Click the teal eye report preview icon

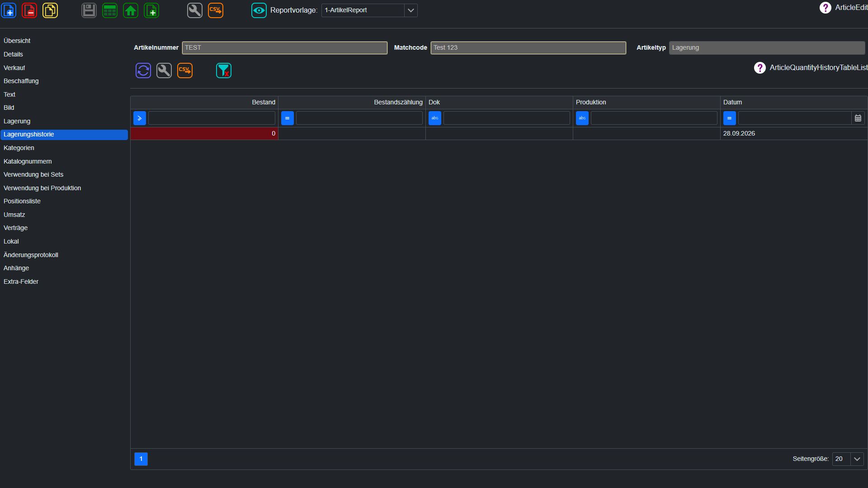(x=259, y=10)
